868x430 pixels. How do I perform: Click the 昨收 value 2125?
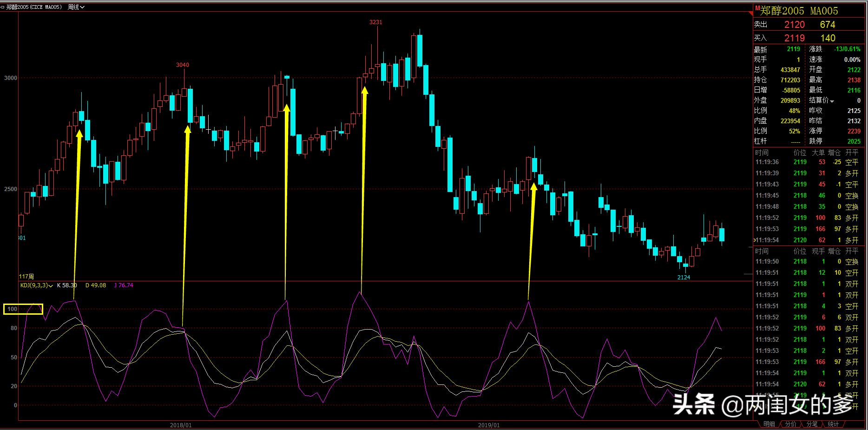[x=854, y=111]
